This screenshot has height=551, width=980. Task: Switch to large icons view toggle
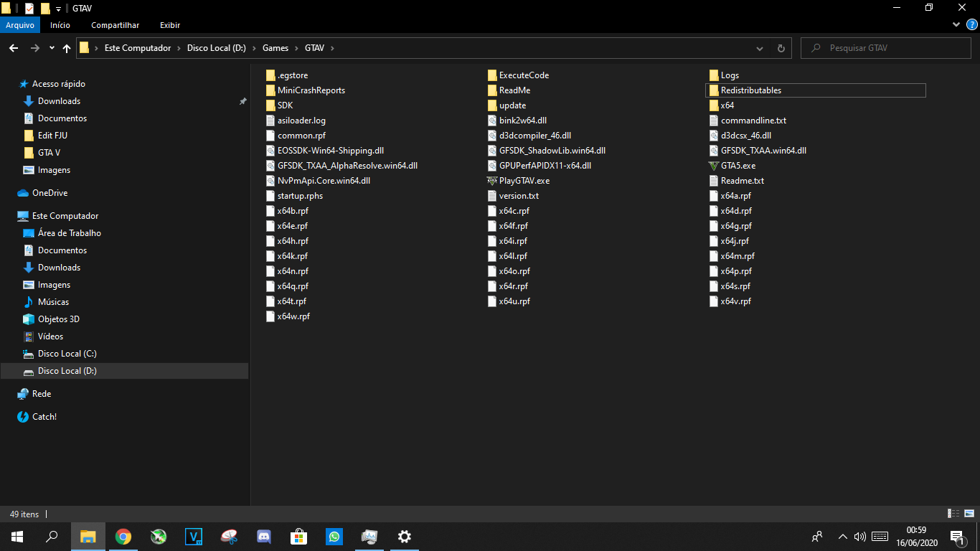968,514
